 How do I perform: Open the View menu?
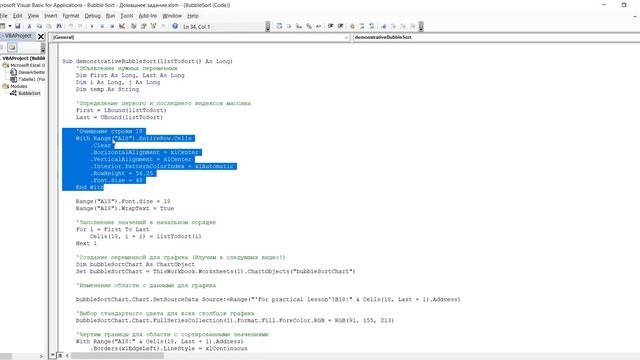[33, 16]
